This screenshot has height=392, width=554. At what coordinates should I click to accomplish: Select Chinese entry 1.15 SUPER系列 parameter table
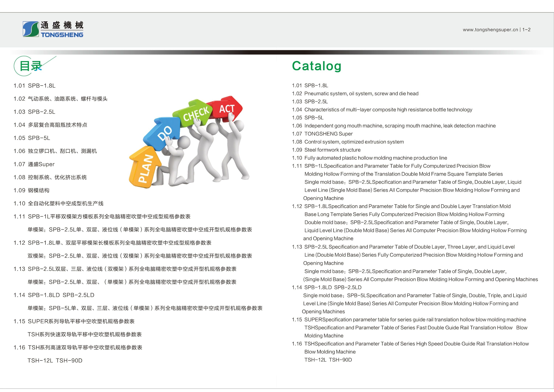click(74, 322)
